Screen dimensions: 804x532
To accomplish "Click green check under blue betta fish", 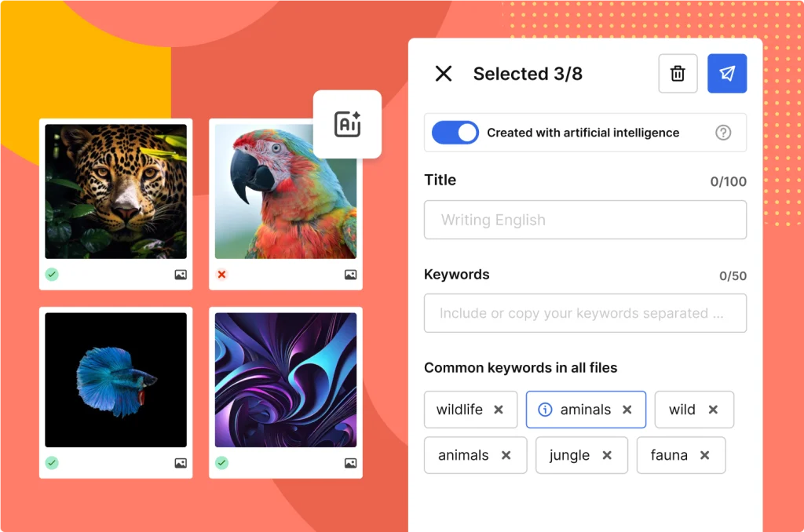I will tap(52, 463).
